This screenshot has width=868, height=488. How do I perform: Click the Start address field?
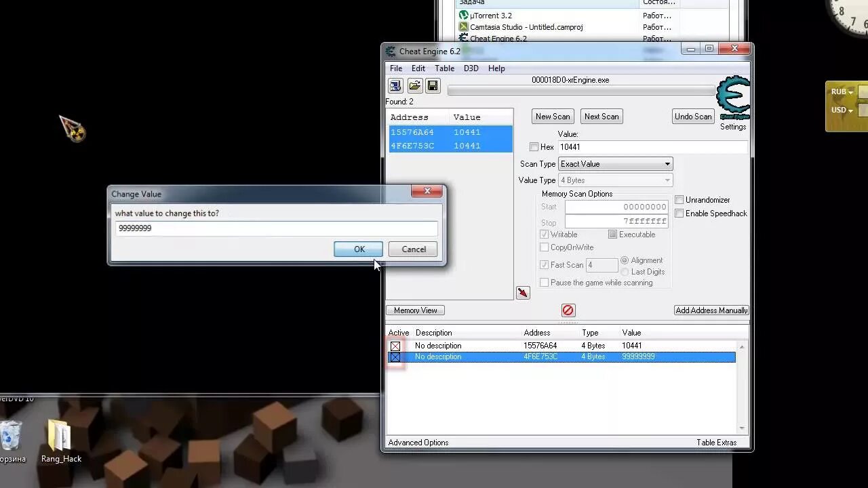point(617,207)
